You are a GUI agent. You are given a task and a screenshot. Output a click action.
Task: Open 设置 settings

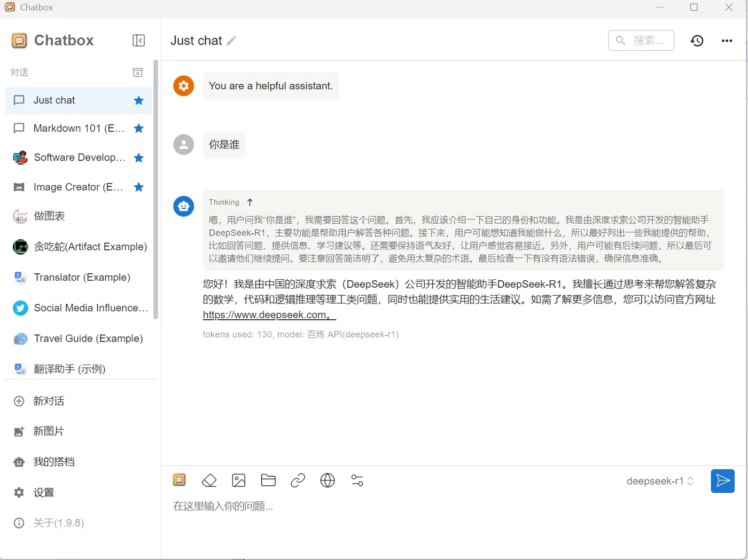[x=80, y=492]
